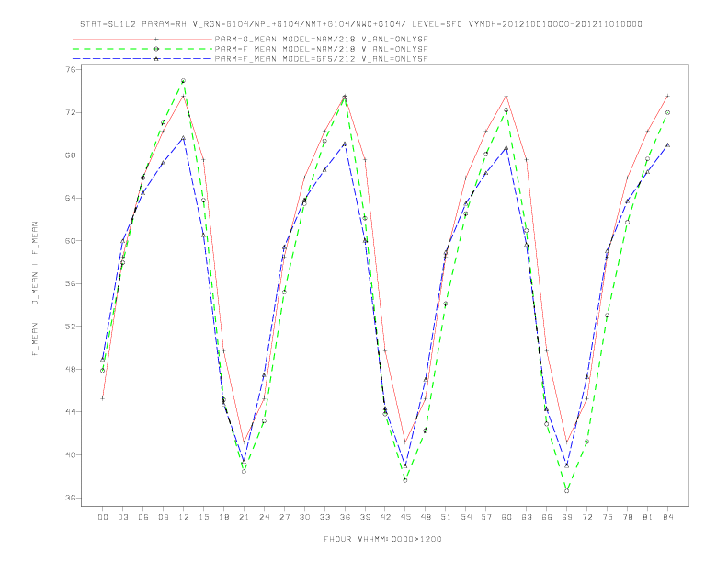
Task: Click the x-axis forecast hour label 09
Action: 163,517
